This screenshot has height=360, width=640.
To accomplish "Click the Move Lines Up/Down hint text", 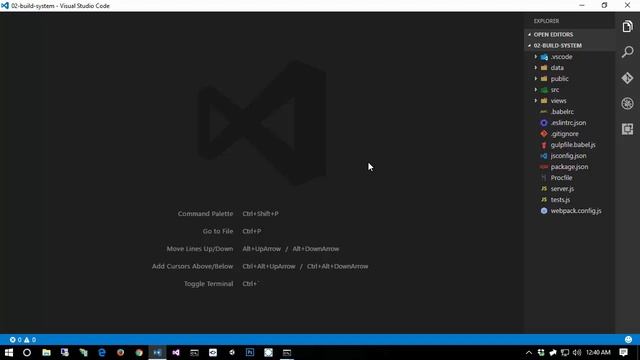I will tap(200, 249).
